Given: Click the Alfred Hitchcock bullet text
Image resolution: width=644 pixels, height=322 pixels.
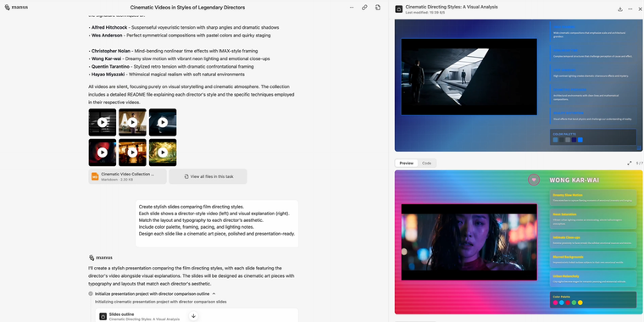Looking at the screenshot, I should (184, 27).
